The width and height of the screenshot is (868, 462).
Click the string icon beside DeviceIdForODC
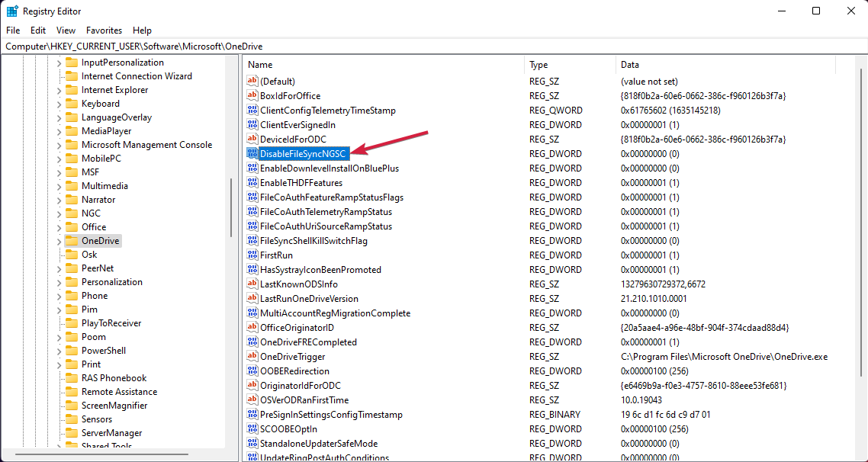coord(252,139)
